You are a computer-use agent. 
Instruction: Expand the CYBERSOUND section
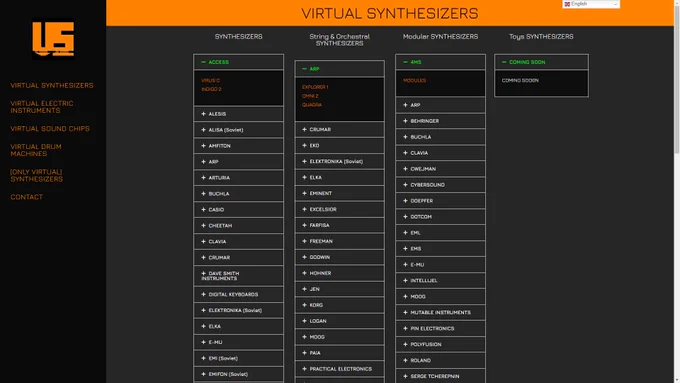[x=440, y=185]
